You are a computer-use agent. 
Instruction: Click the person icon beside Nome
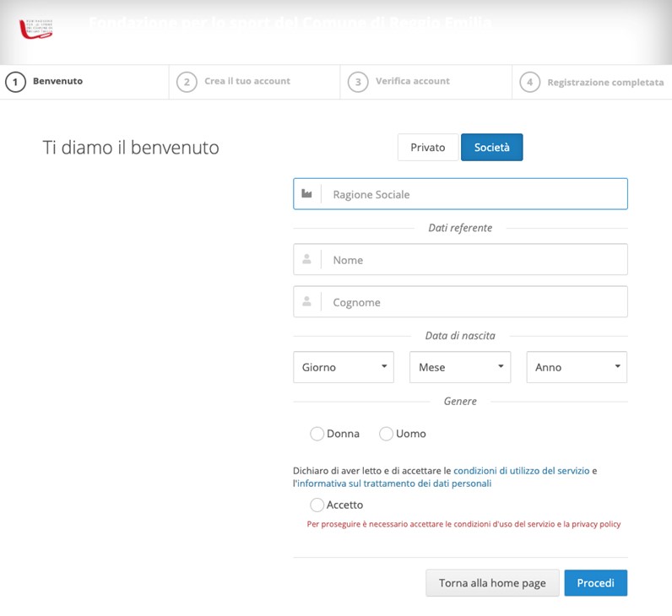[x=307, y=260]
